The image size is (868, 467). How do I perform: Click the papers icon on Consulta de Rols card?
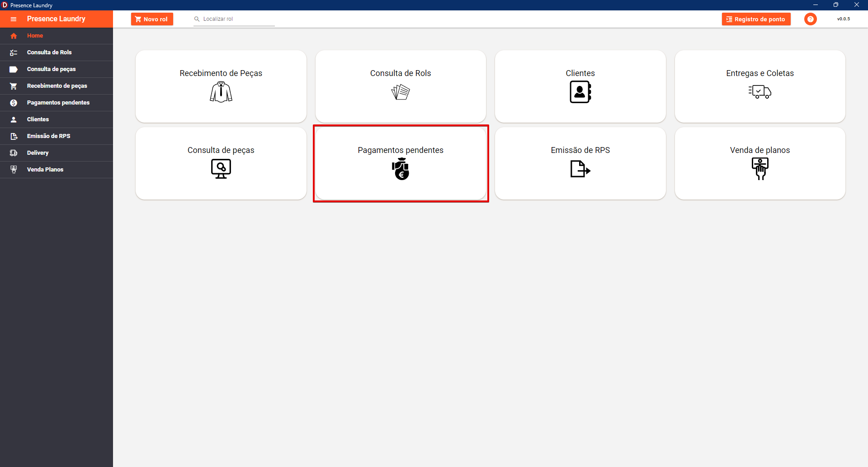tap(401, 92)
